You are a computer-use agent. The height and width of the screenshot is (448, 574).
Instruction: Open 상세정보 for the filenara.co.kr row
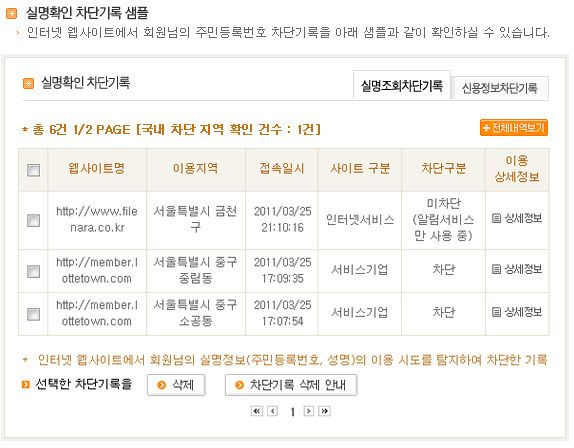pos(517,219)
